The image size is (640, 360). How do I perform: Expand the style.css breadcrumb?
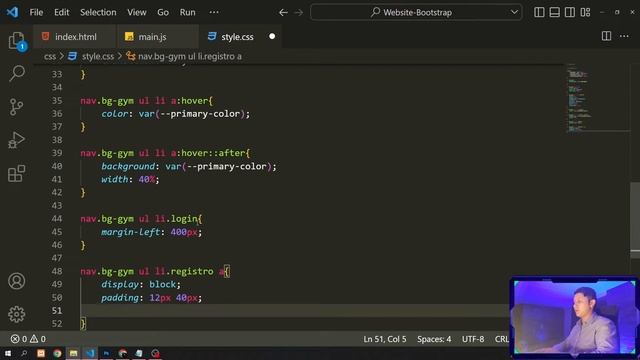(98, 56)
